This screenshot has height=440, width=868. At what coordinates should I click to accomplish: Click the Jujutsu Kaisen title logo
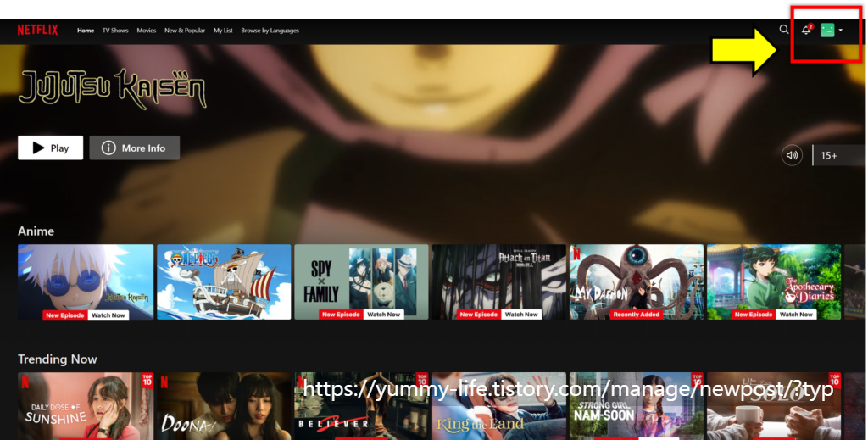[113, 88]
